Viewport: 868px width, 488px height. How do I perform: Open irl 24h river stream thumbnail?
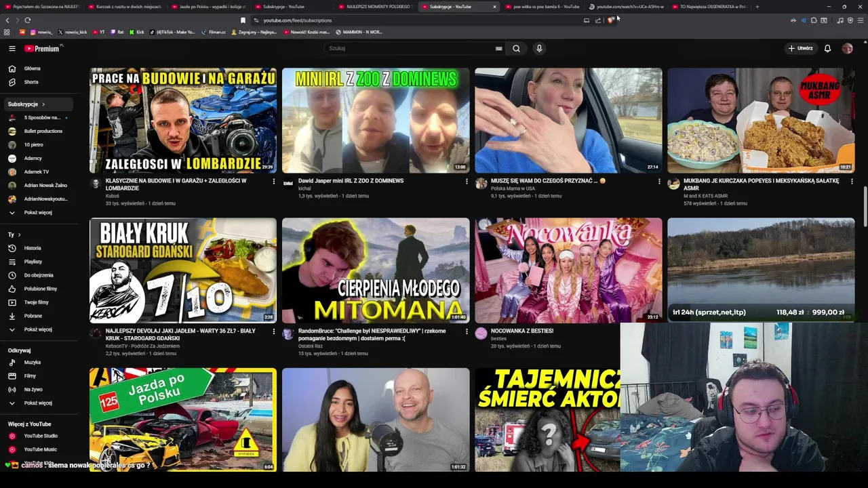761,270
